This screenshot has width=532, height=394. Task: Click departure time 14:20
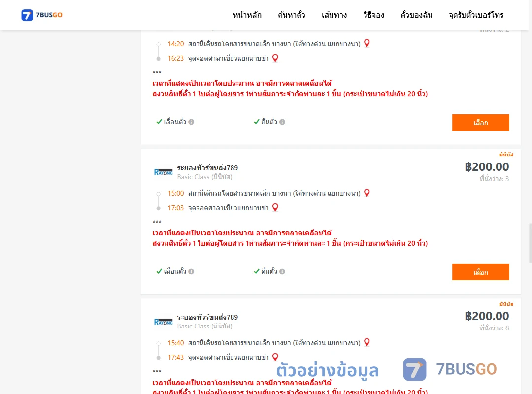click(176, 44)
